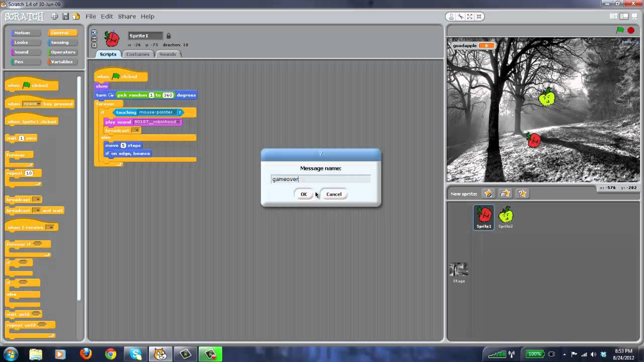644x362 pixels.
Task: Open the 'broadcast and wait' message dropdown
Action: (x=37, y=211)
